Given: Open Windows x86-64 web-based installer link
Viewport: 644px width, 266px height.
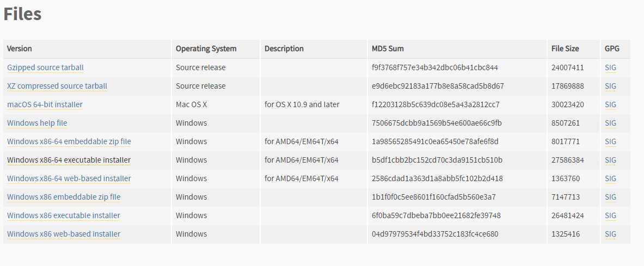Looking at the screenshot, I should pos(69,178).
